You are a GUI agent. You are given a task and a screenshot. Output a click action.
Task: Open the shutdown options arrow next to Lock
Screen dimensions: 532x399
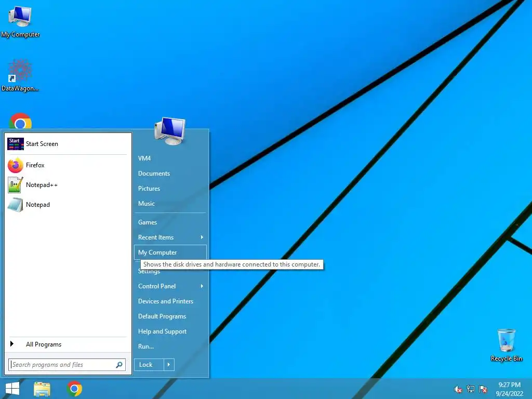click(169, 365)
